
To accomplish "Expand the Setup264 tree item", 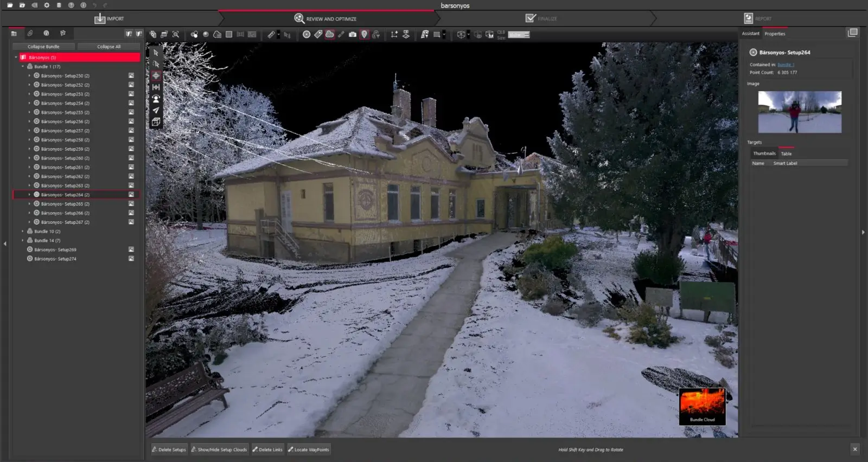I will 29,195.
